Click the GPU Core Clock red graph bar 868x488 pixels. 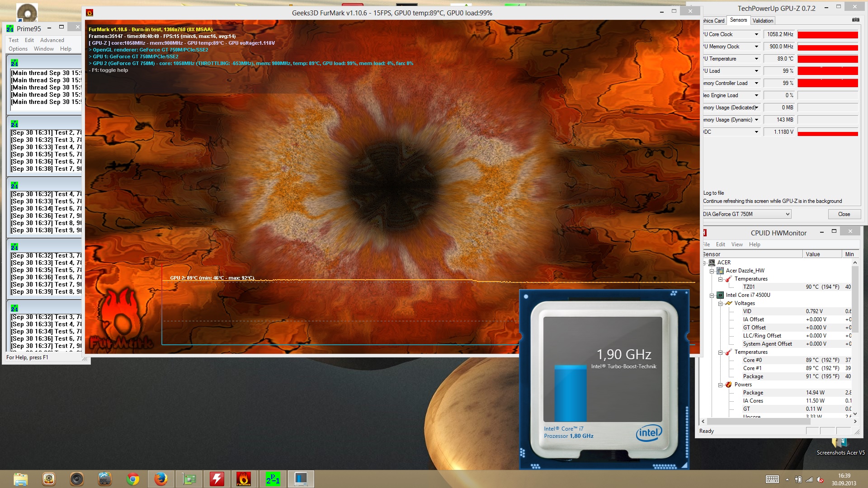point(828,35)
